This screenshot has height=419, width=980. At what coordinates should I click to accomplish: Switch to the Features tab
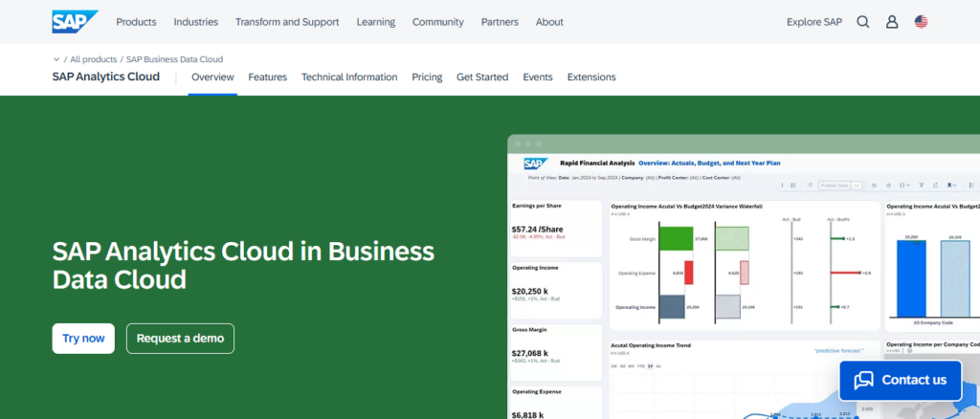268,77
